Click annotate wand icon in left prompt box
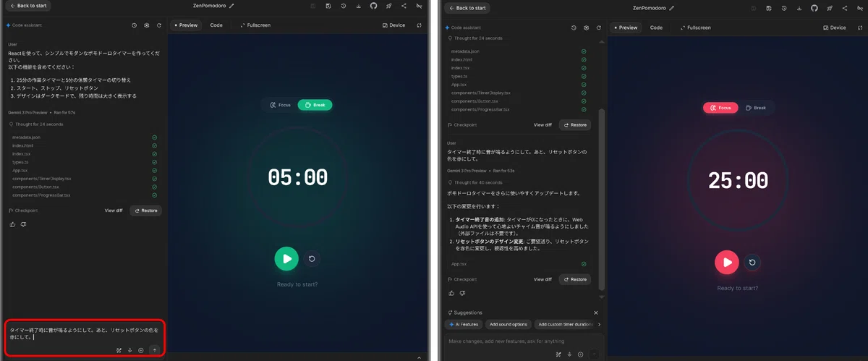 [118, 350]
